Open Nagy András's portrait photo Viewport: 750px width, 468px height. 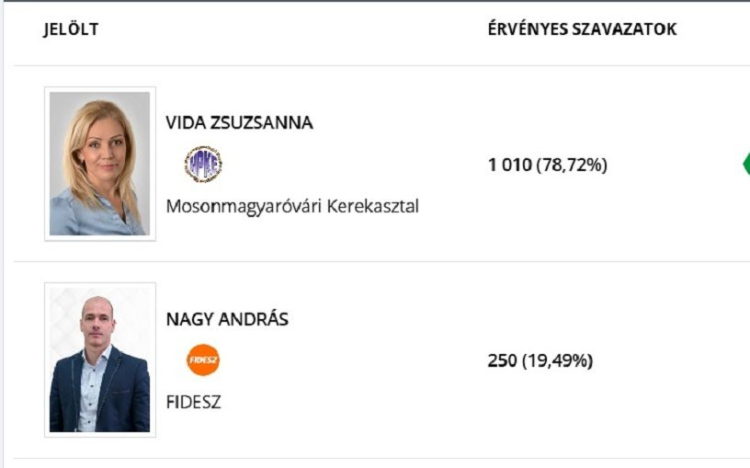pyautogui.click(x=99, y=359)
